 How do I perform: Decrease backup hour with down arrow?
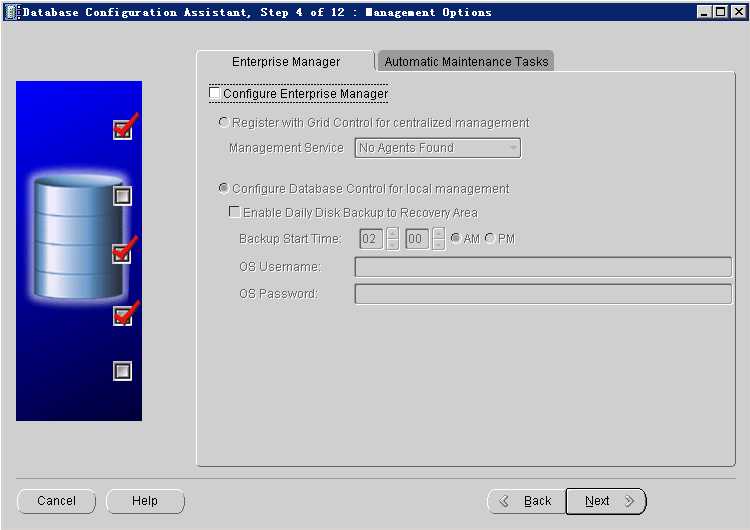click(x=392, y=244)
